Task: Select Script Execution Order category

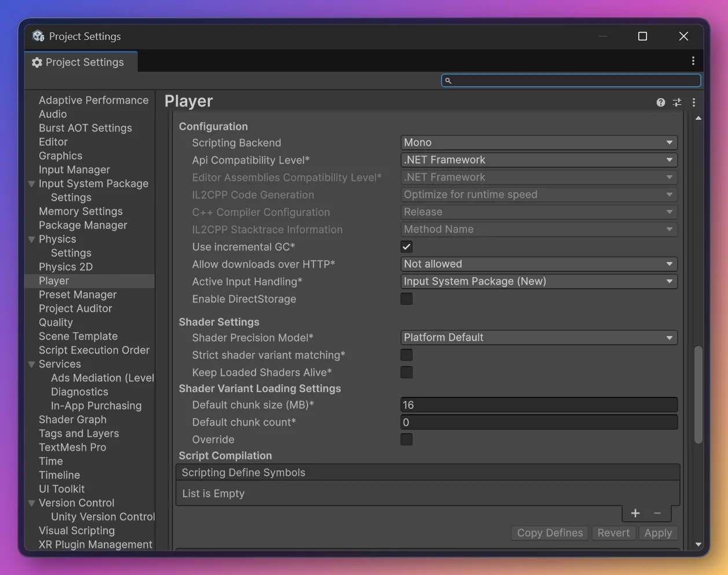Action: pyautogui.click(x=94, y=350)
